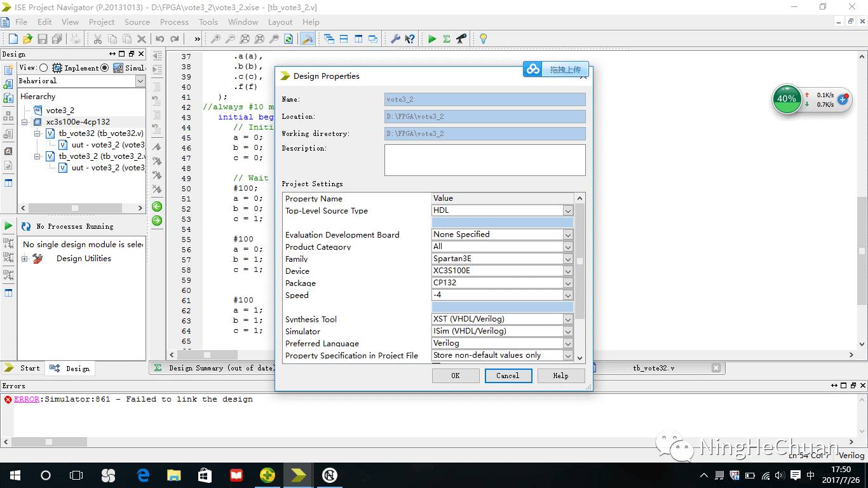Expand the Design Utilities tree node

(x=25, y=259)
